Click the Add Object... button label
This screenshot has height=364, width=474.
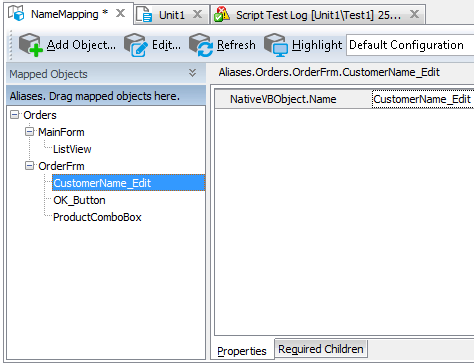tap(81, 45)
